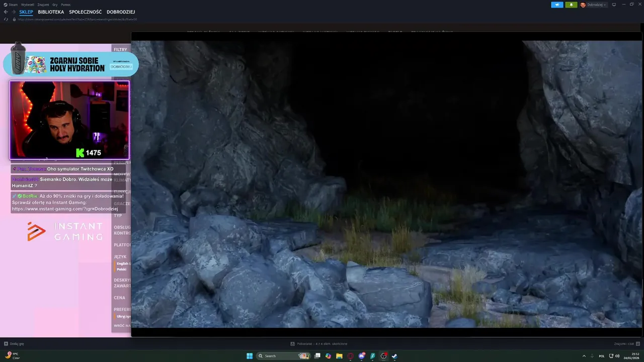Click the taskbar Search box
Screen dimensions: 644x362
284,356
